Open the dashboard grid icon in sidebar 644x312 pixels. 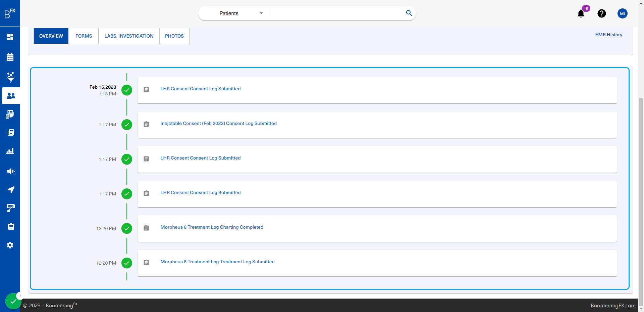(10, 37)
